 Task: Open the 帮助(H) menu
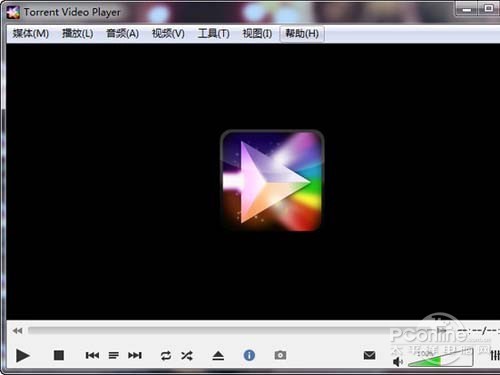tap(302, 34)
